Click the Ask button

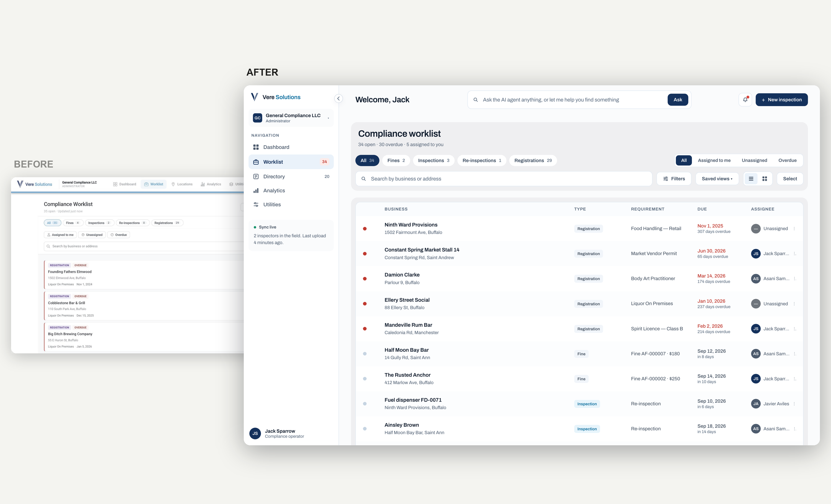[x=678, y=100]
